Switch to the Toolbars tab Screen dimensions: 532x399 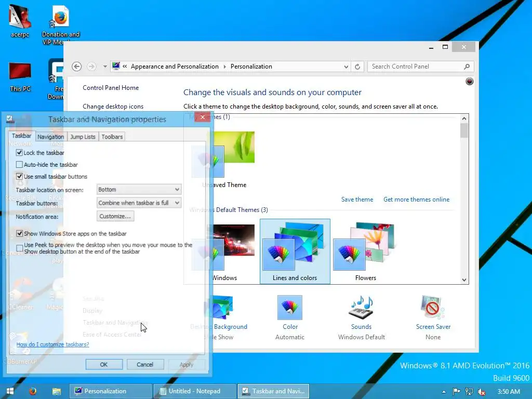[112, 137]
